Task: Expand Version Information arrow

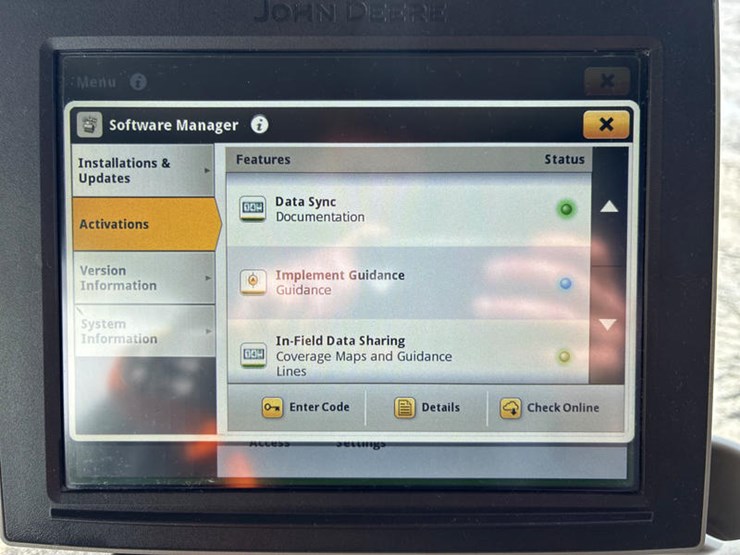Action: 208,278
